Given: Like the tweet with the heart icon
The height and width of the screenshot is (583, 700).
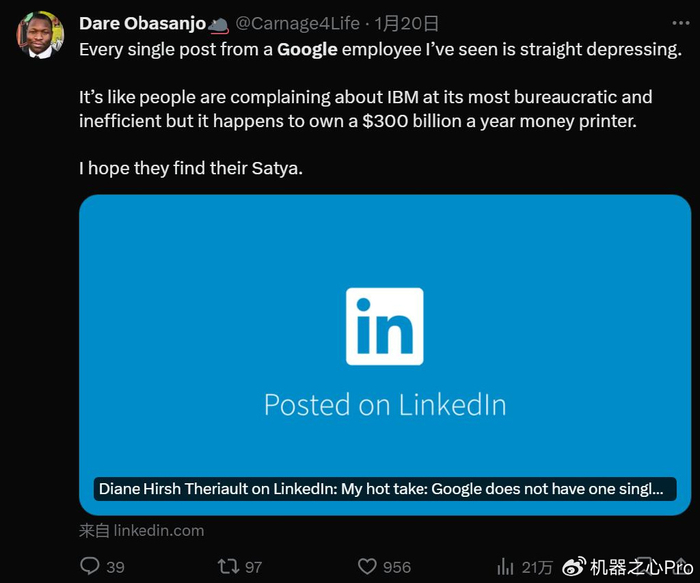Looking at the screenshot, I should 367,566.
